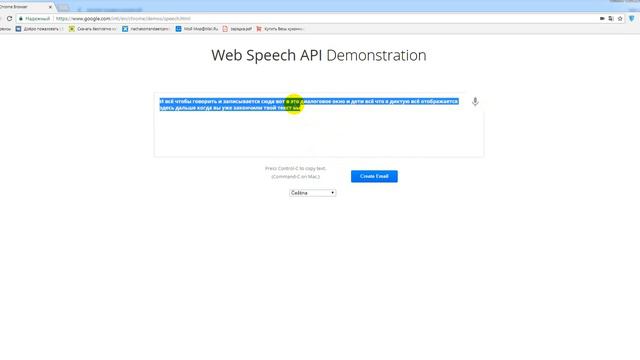Click the camera icon in address bar
Viewport: 640px width, 360px height.
coord(602,18)
